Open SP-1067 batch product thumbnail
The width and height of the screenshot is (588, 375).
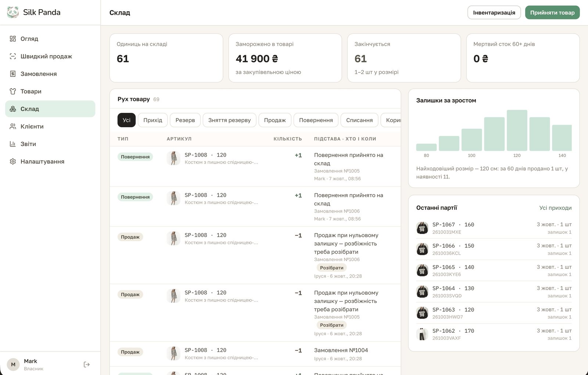(x=422, y=228)
